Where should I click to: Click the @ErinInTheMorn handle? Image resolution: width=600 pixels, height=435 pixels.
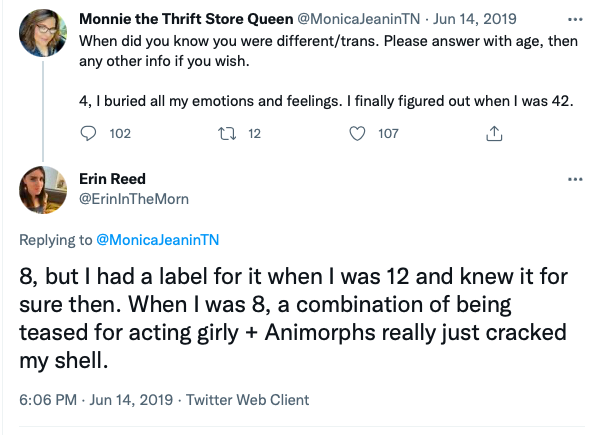click(x=133, y=198)
